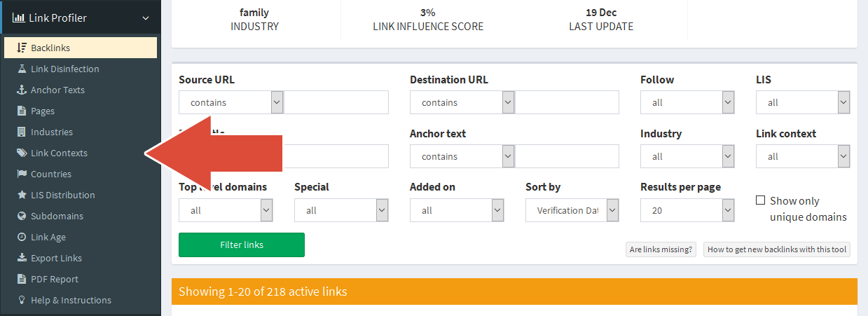Image resolution: width=868 pixels, height=316 pixels.
Task: Click the Link Disinfection flask icon
Action: pyautogui.click(x=22, y=69)
